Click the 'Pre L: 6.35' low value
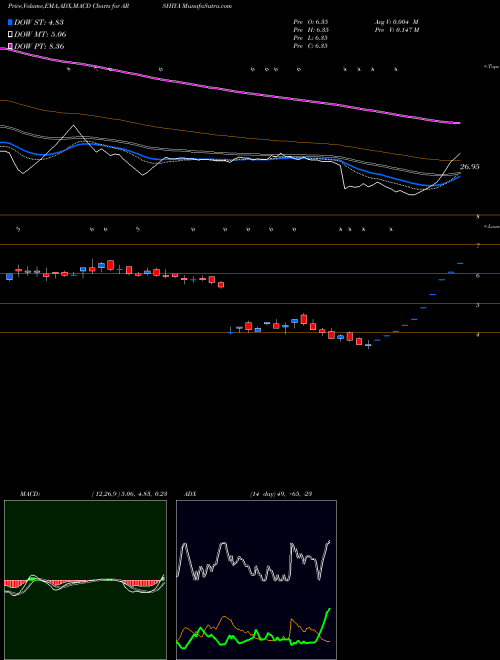500x660 pixels. coord(311,38)
